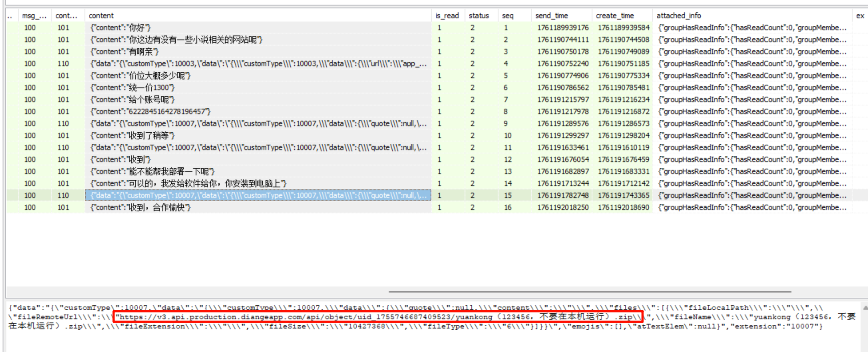Screen dimensions: 868x352
Task: Sort by the content column header
Action: (x=101, y=16)
